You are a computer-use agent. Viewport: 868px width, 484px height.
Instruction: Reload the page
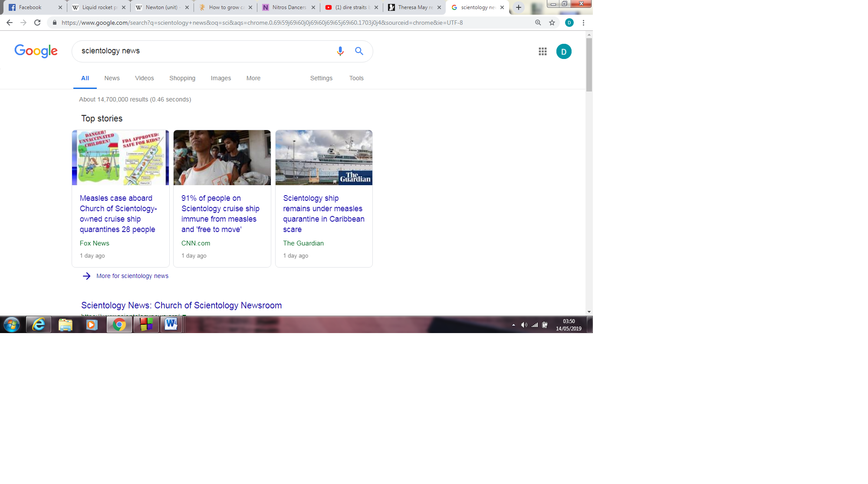[37, 23]
